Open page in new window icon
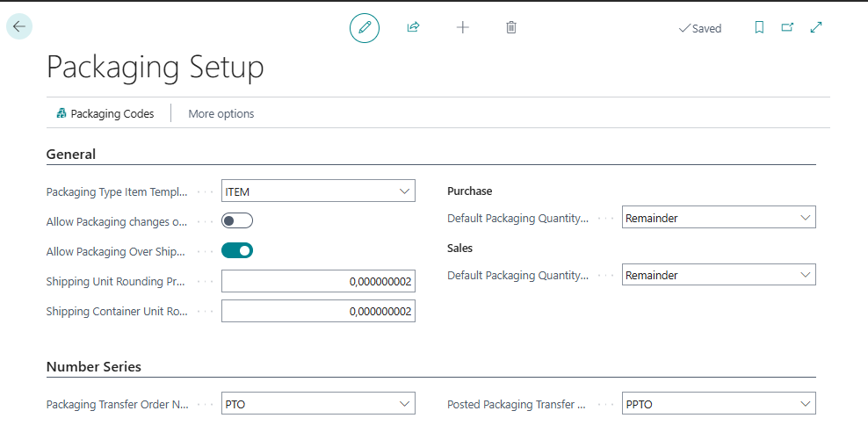Viewport: 868px width, 447px height. 787,27
